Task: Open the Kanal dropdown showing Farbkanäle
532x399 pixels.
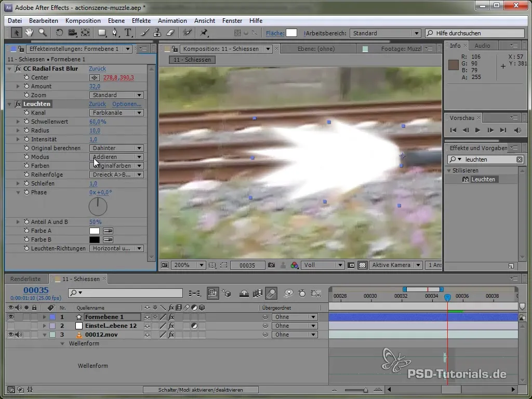Action: pyautogui.click(x=116, y=113)
